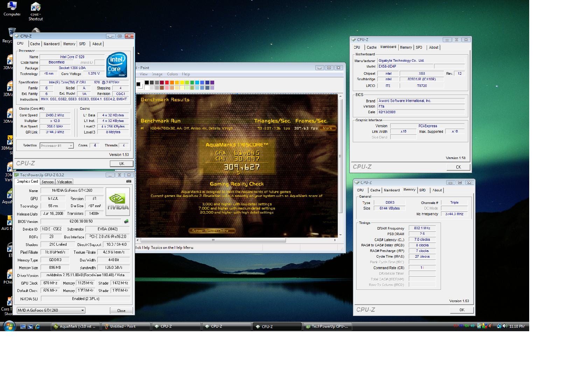Click the 6144 MBytes memory size field
The image size is (588, 368).
click(389, 208)
